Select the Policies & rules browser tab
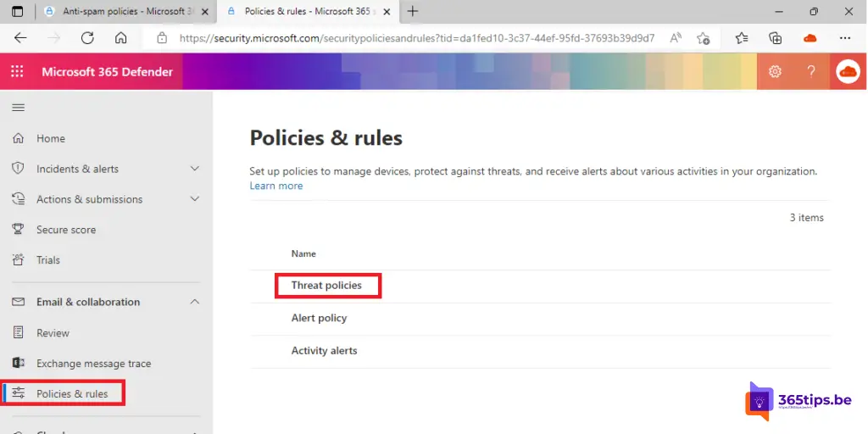Screen dimensions: 868x434 click(307, 11)
